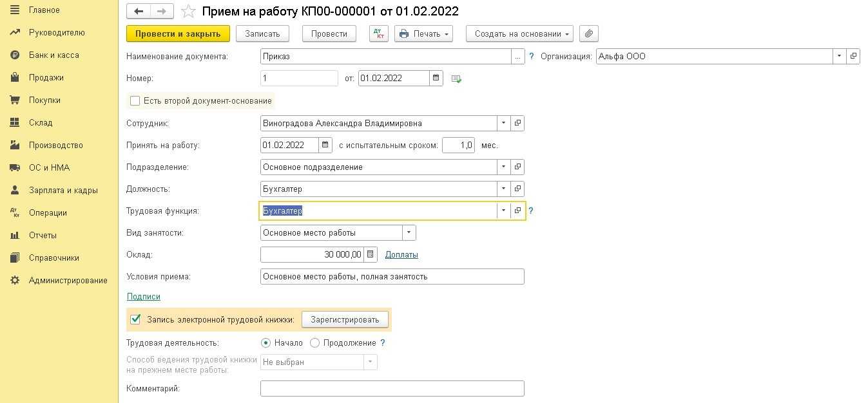Viewport: 868px width, 403px height.
Task: Open Банк и касса menu section
Action: pyautogui.click(x=54, y=55)
